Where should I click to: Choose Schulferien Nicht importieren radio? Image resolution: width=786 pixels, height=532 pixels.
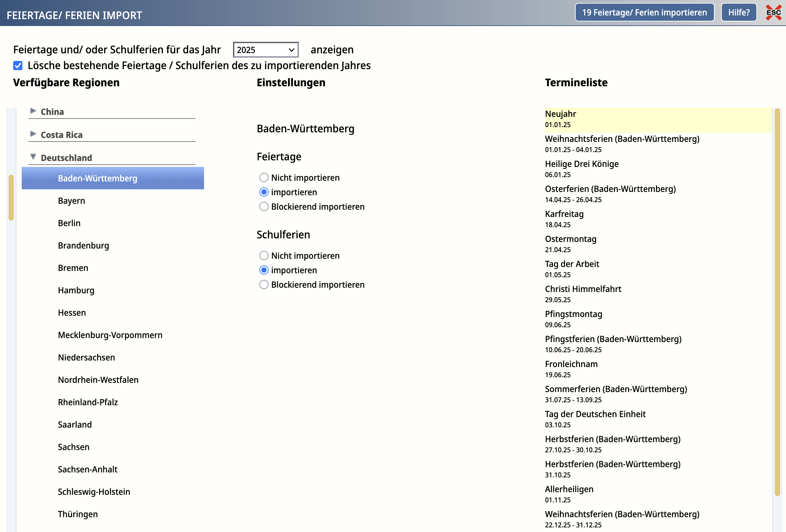(x=264, y=256)
